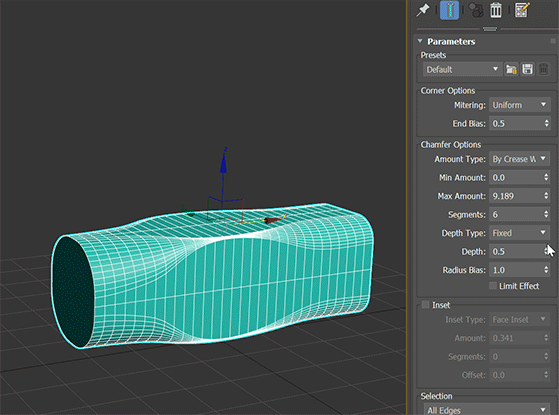Remove modifier with trash icon
Screen dimensions: 559x415
pyautogui.click(x=496, y=10)
